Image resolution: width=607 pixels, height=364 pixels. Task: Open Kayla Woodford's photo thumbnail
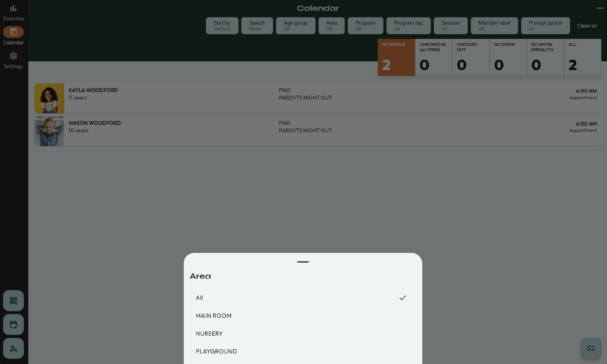[49, 98]
